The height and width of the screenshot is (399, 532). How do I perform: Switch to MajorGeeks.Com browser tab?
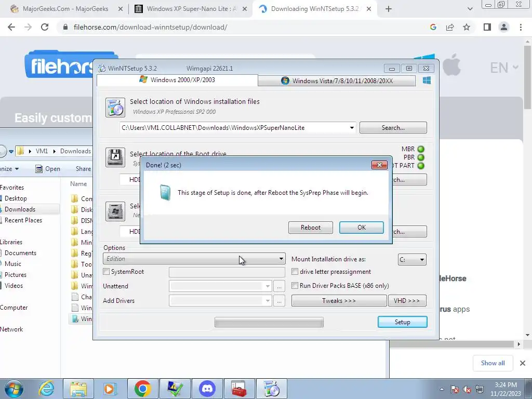coord(66,9)
